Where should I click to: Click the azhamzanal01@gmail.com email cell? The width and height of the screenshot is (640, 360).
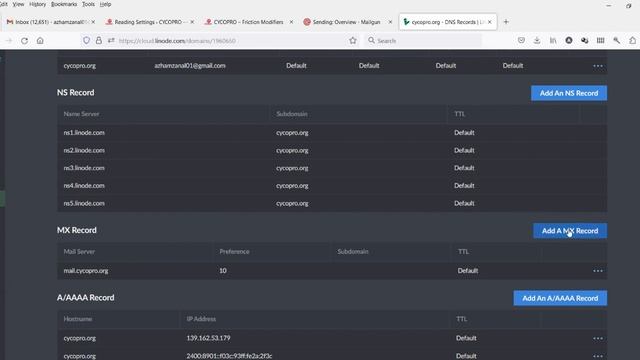click(x=190, y=66)
